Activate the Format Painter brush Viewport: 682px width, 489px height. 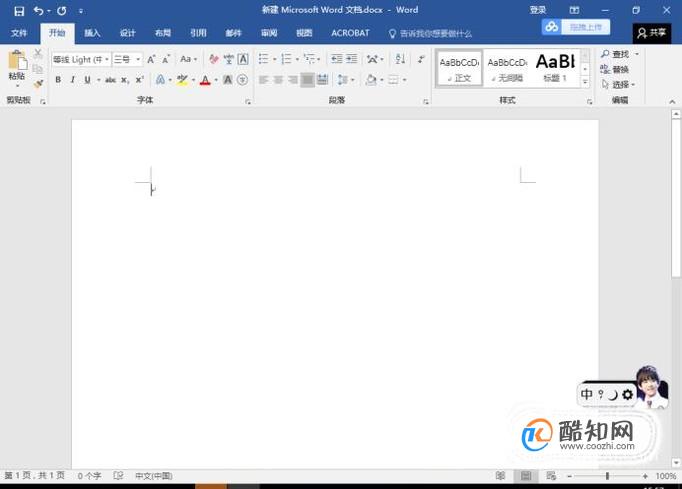coord(38,83)
